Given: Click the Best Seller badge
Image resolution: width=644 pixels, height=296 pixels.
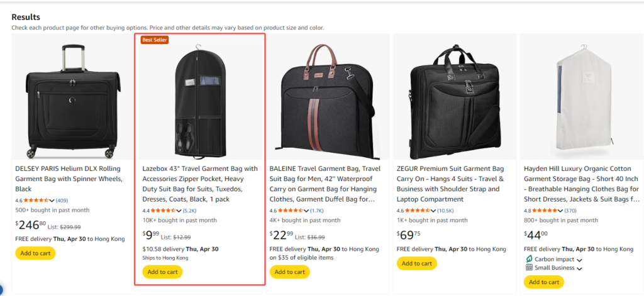Looking at the screenshot, I should click(154, 40).
